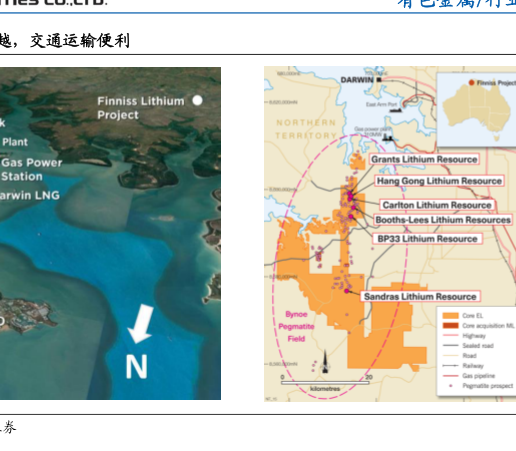
Task: Click the "Road" legend entry
Action: (460, 356)
